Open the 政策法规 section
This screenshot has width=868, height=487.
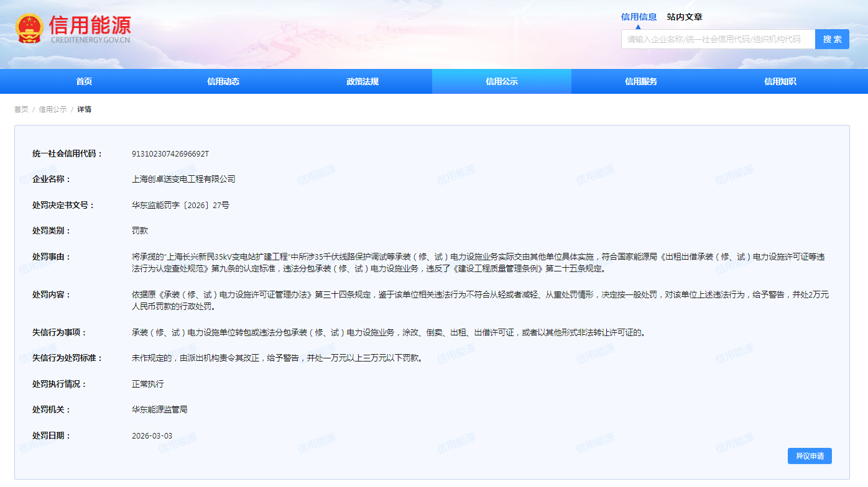[362, 81]
